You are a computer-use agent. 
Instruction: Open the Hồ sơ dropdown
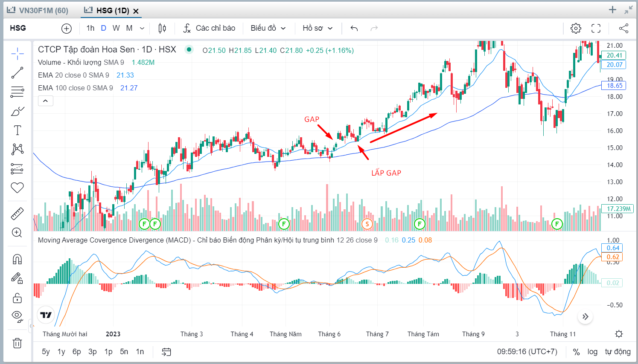click(318, 29)
